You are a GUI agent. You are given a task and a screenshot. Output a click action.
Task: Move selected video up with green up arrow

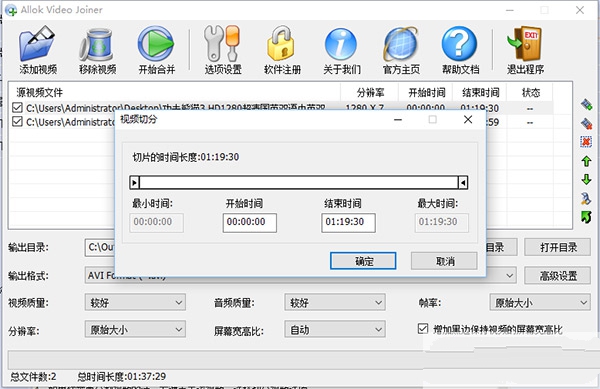point(586,161)
